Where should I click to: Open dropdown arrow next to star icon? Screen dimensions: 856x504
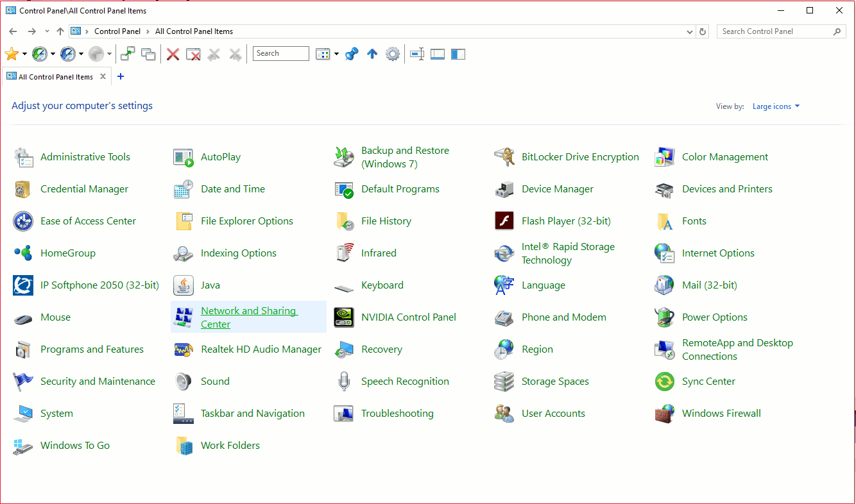[24, 55]
